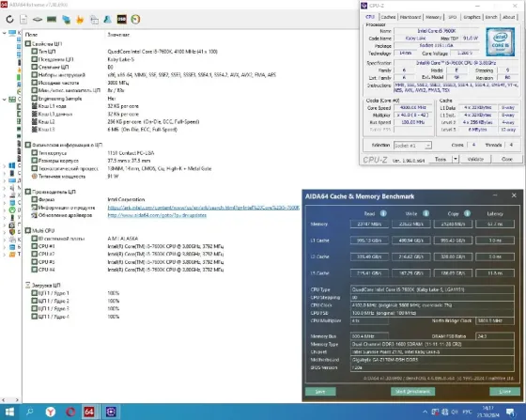This screenshot has width=526, height=420.
Task: Select the Security shield tree icon
Action: [12, 231]
